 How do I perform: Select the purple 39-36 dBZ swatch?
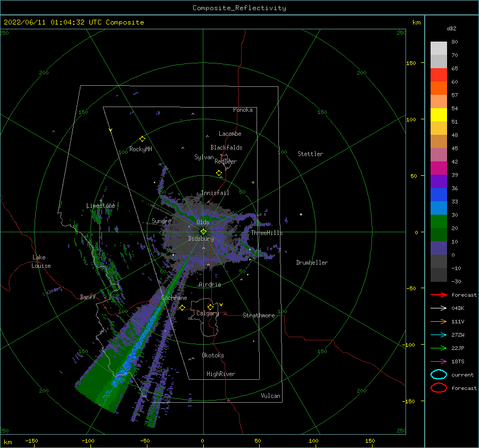(x=439, y=182)
